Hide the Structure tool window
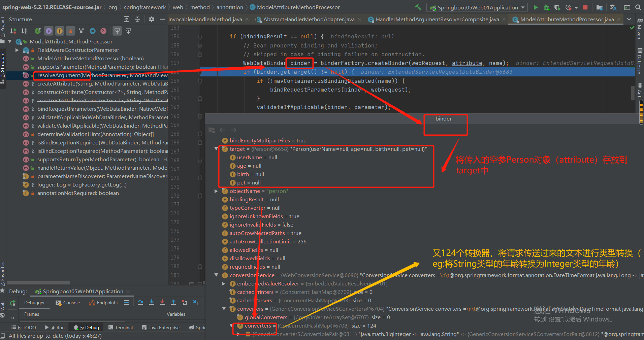The height and width of the screenshot is (340, 644). [162, 19]
